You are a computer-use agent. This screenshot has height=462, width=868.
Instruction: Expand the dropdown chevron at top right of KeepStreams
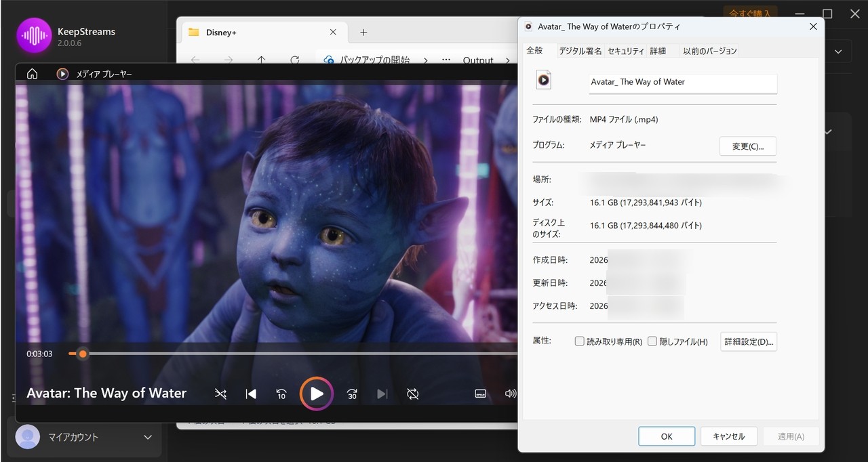pyautogui.click(x=839, y=51)
